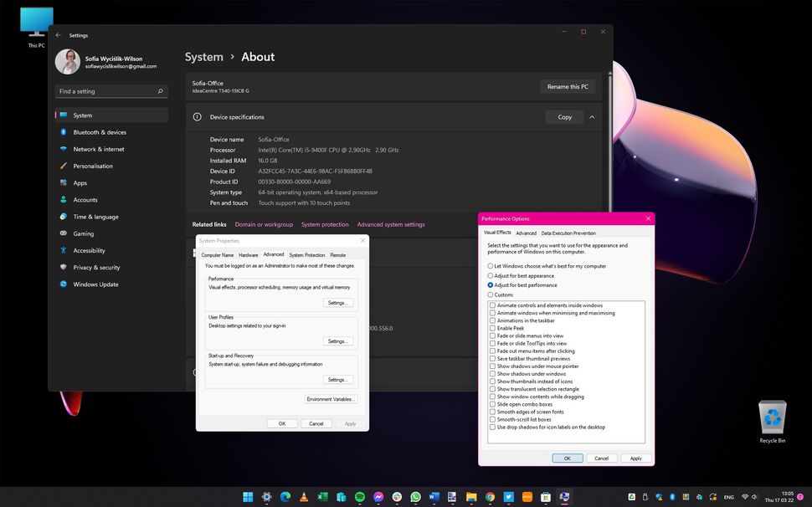
Task: Collapse the Device specifications section
Action: tap(591, 117)
